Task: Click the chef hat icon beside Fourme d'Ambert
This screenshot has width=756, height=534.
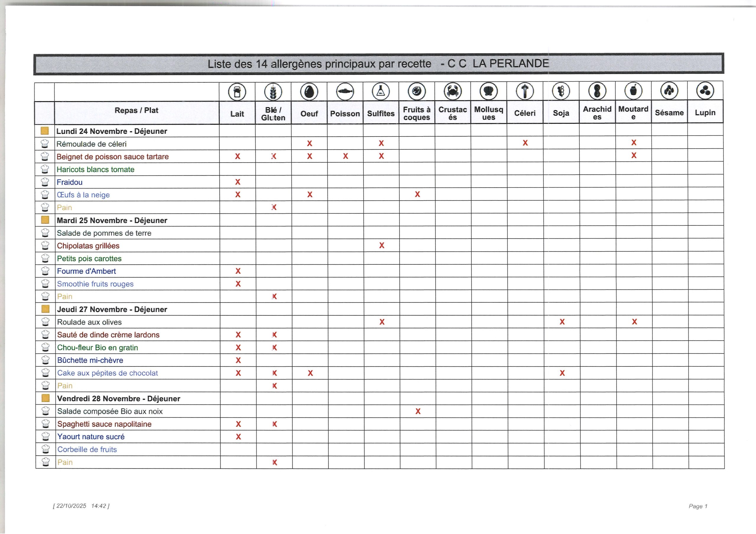Action: pyautogui.click(x=45, y=271)
